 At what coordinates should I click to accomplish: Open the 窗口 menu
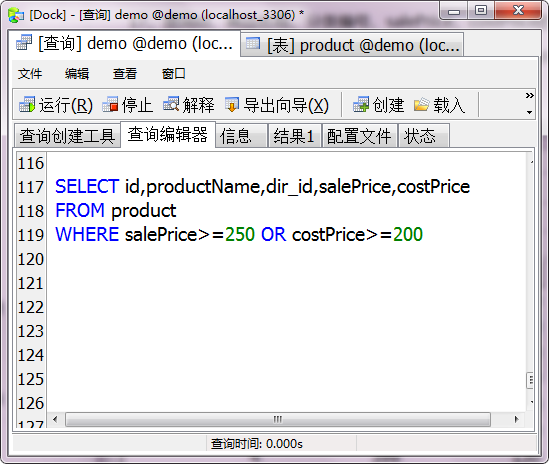(173, 74)
